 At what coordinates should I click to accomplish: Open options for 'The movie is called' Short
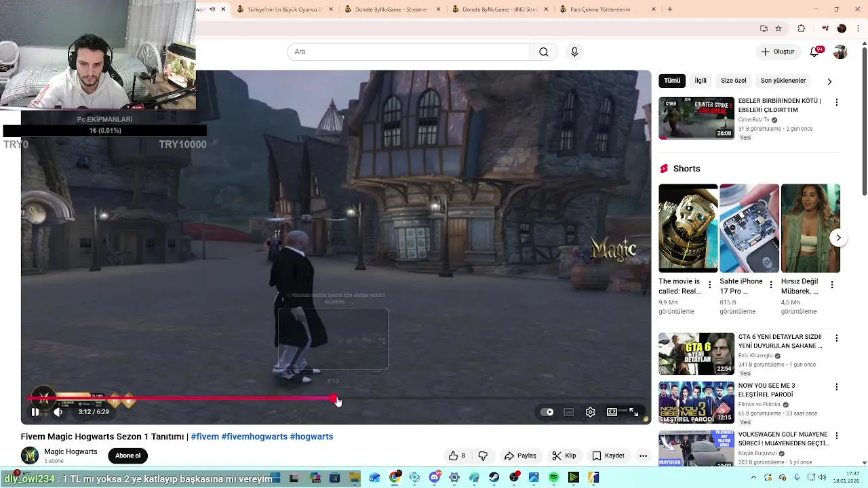[x=710, y=285]
